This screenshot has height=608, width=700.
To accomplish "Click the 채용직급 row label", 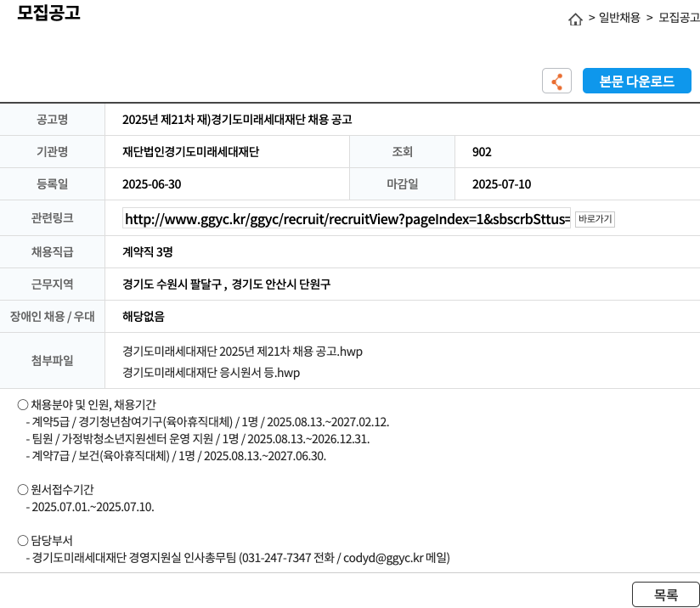I will click(52, 251).
